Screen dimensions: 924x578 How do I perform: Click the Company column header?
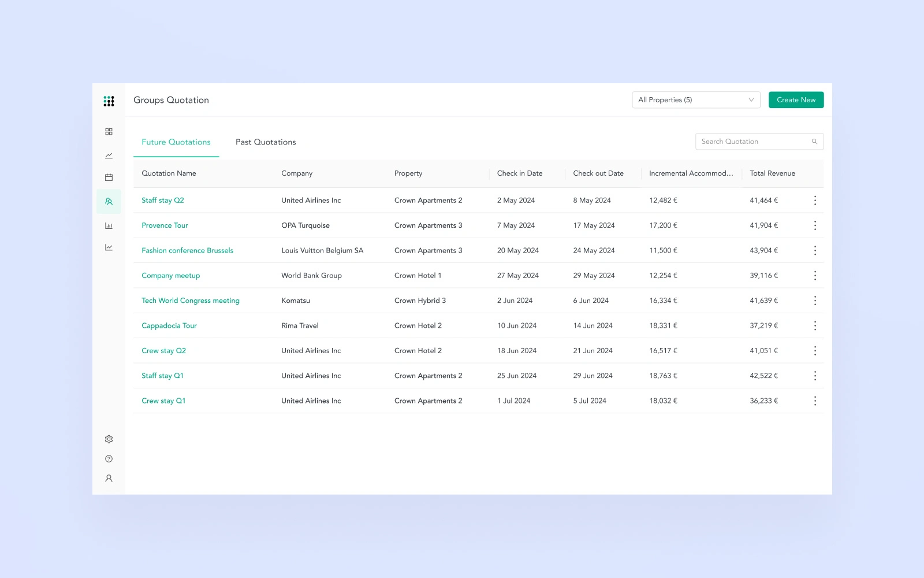point(297,173)
